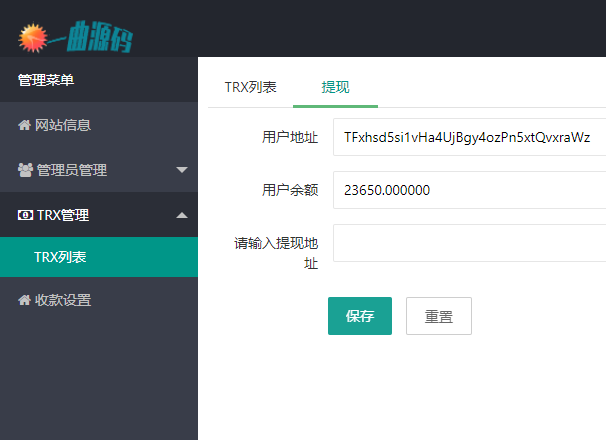This screenshot has width=606, height=440.
Task: Focus the 用户余额 input field
Action: click(470, 190)
